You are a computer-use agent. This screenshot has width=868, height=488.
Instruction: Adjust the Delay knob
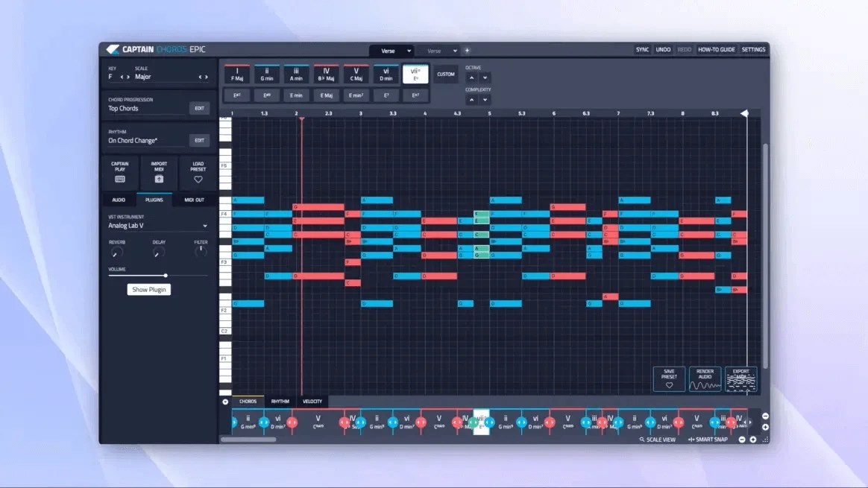[158, 253]
